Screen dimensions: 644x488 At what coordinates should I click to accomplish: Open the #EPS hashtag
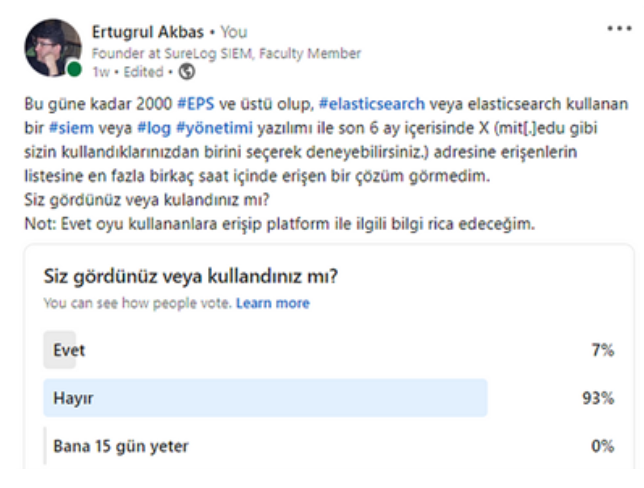(200, 102)
